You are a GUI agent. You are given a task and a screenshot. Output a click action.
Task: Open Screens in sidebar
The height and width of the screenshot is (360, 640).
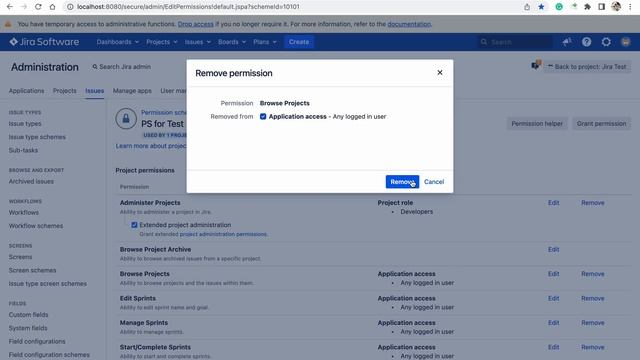(20, 257)
